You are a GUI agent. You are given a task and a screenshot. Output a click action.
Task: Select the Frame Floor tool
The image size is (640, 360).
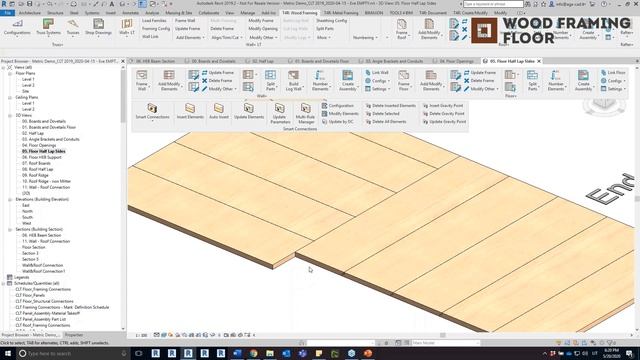tap(404, 80)
